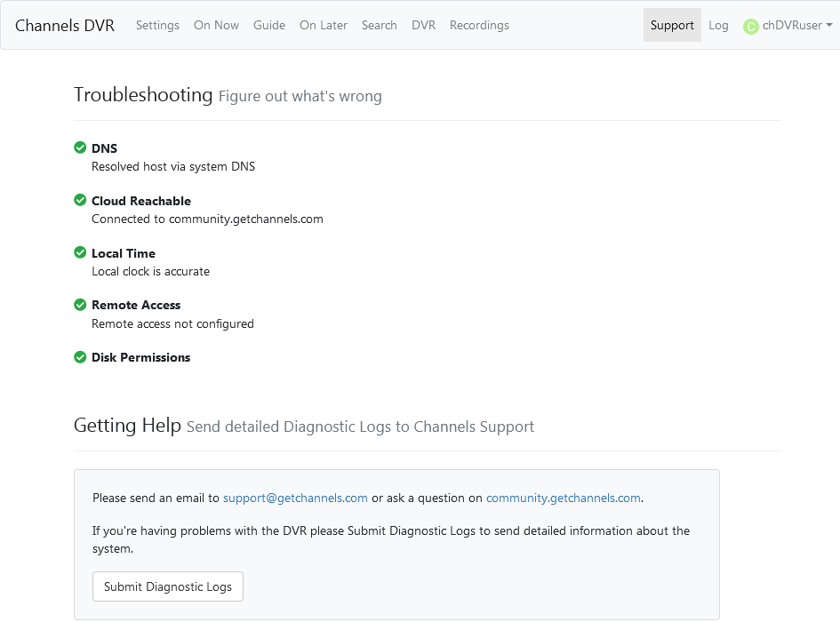Viewport: 840px width, 622px height.
Task: Open the community.getchannels.com link
Action: coord(563,498)
